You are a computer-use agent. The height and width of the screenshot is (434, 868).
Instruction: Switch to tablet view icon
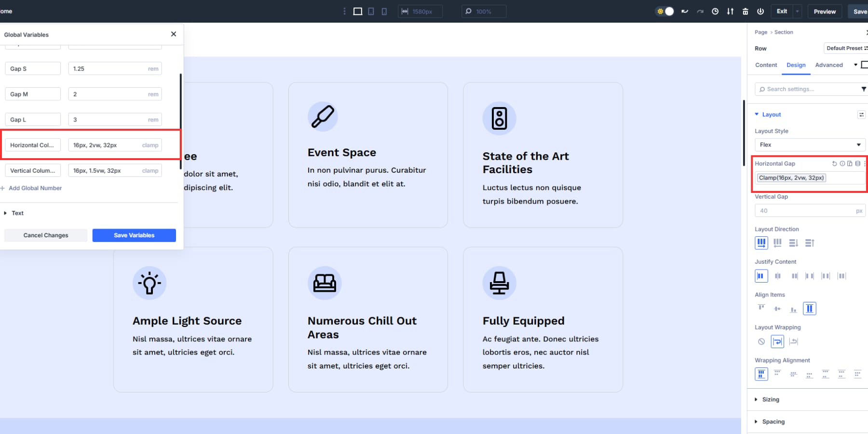coord(371,12)
